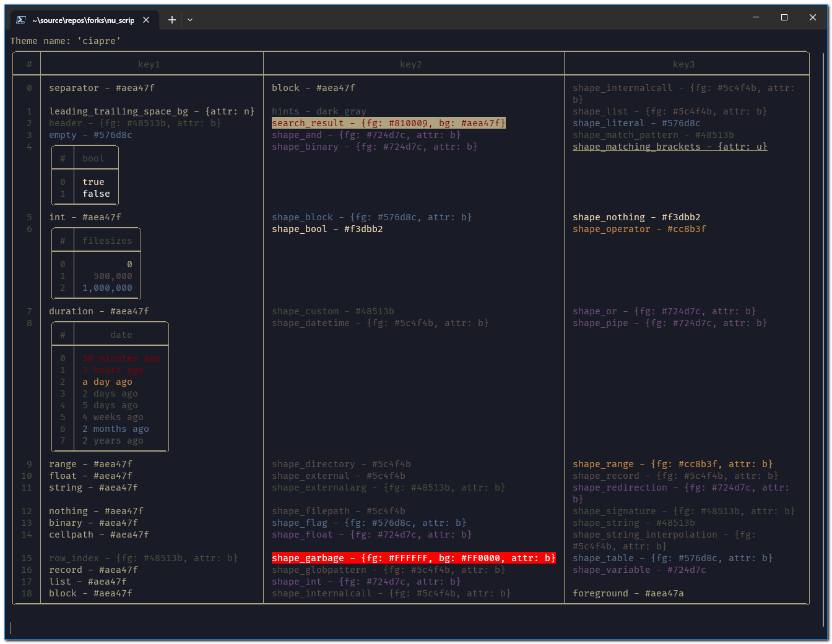Click the 'separator - #aea47f' cell
Image resolution: width=832 pixels, height=644 pixels.
[102, 88]
